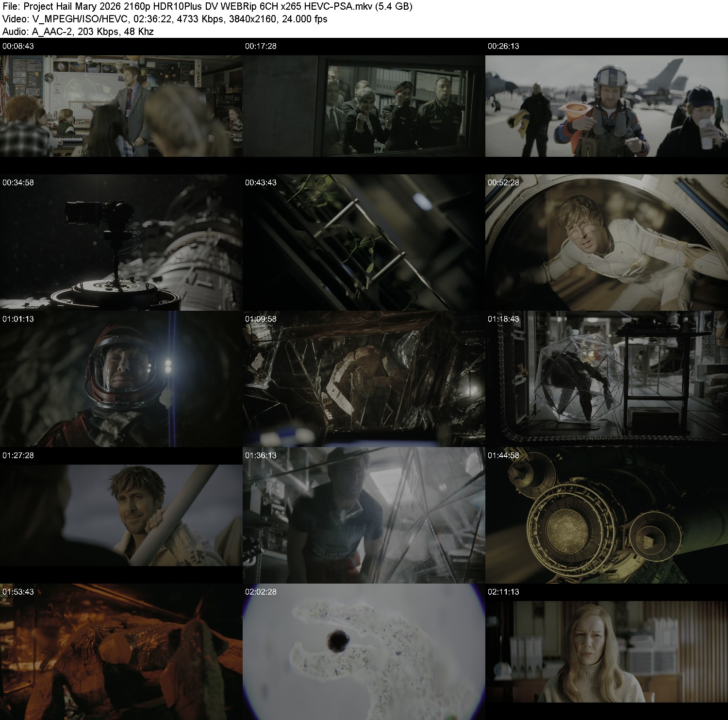Open the frame captured at 00:17:28
The width and height of the screenshot is (728, 720).
pyautogui.click(x=364, y=106)
